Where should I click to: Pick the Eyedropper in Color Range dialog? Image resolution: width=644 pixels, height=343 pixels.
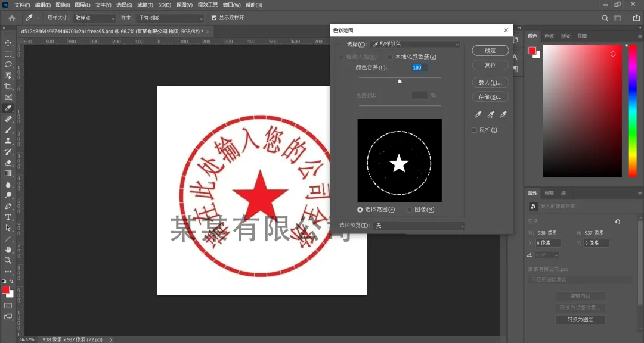[478, 115]
